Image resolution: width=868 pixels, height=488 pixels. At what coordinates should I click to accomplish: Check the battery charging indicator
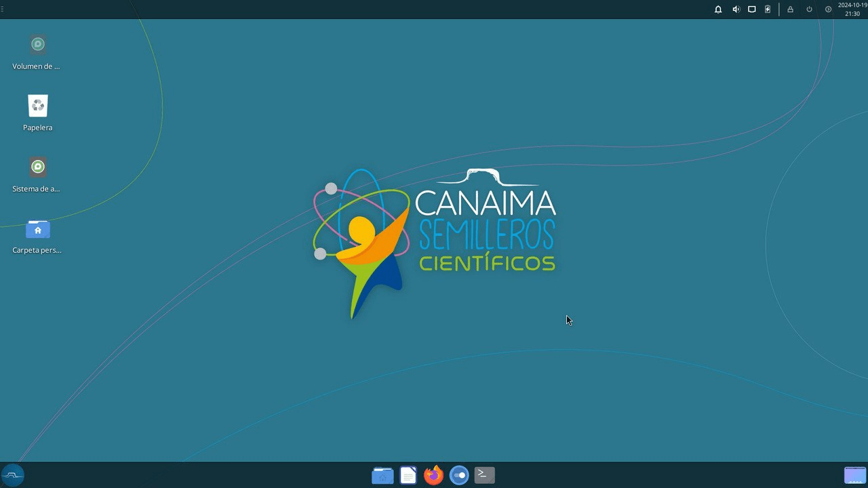click(x=768, y=9)
